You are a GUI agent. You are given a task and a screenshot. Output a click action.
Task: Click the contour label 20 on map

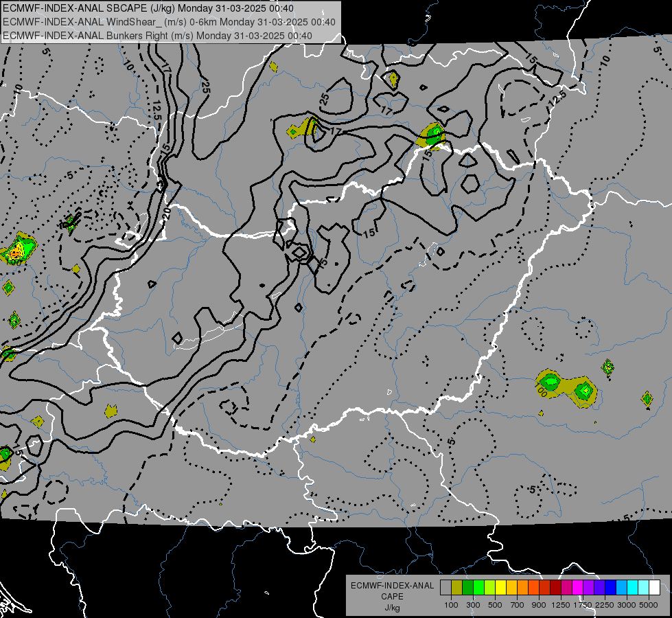point(167,213)
